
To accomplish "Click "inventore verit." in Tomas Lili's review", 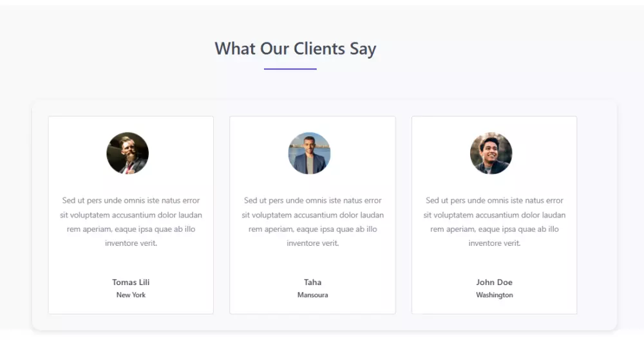I will tap(131, 243).
